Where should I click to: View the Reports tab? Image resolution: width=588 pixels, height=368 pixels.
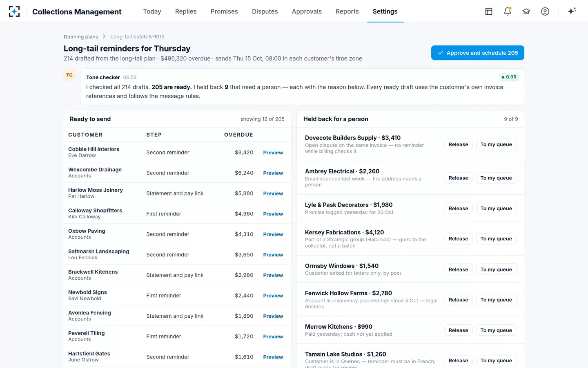click(347, 11)
